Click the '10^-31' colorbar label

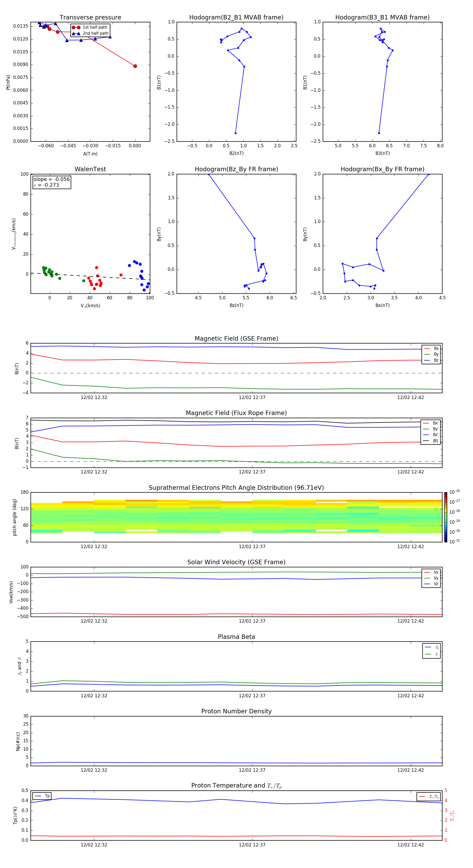click(455, 542)
